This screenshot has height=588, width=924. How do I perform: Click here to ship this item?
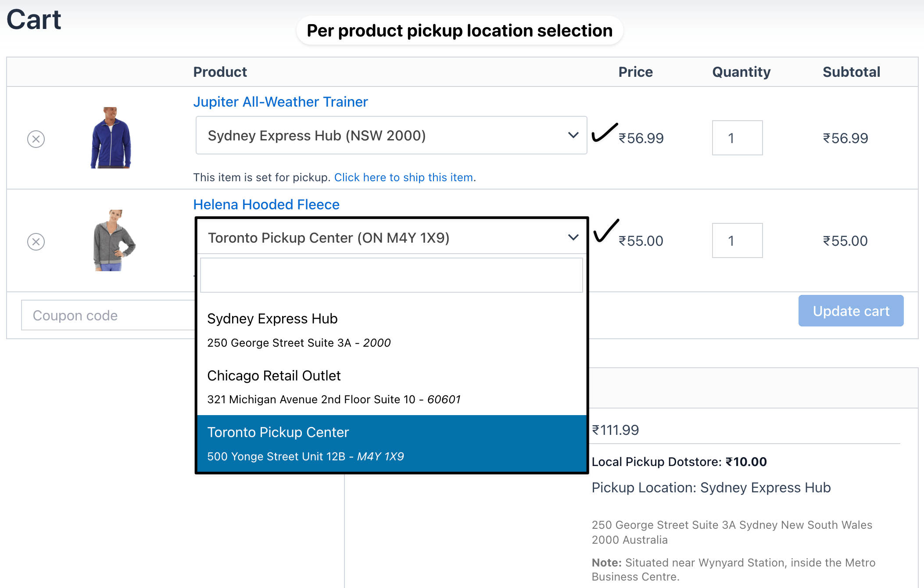click(x=403, y=177)
